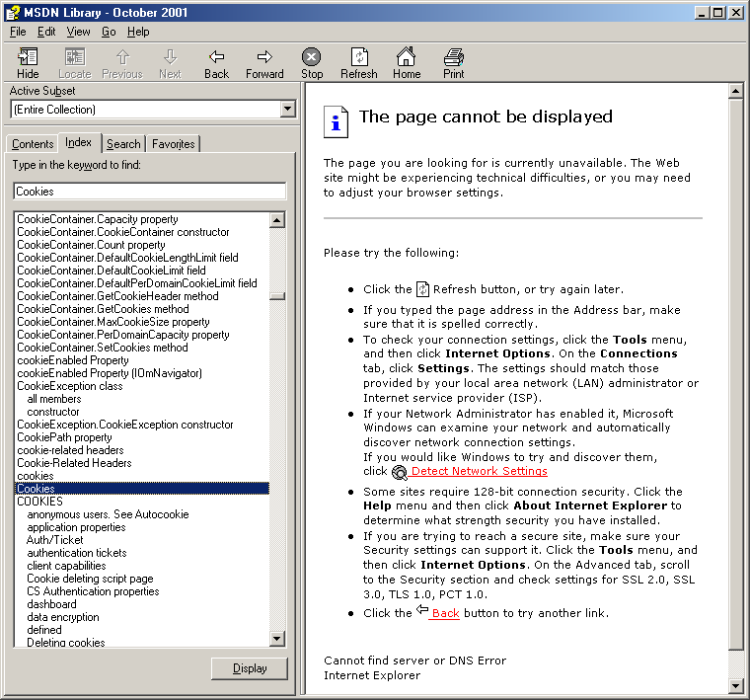Screen dimensions: 750x700
Task: Select CookieContainer.MaxCookieSize property
Action: click(113, 322)
